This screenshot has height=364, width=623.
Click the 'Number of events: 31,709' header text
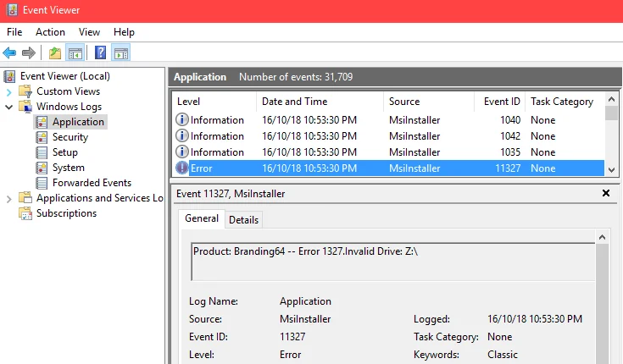296,77
